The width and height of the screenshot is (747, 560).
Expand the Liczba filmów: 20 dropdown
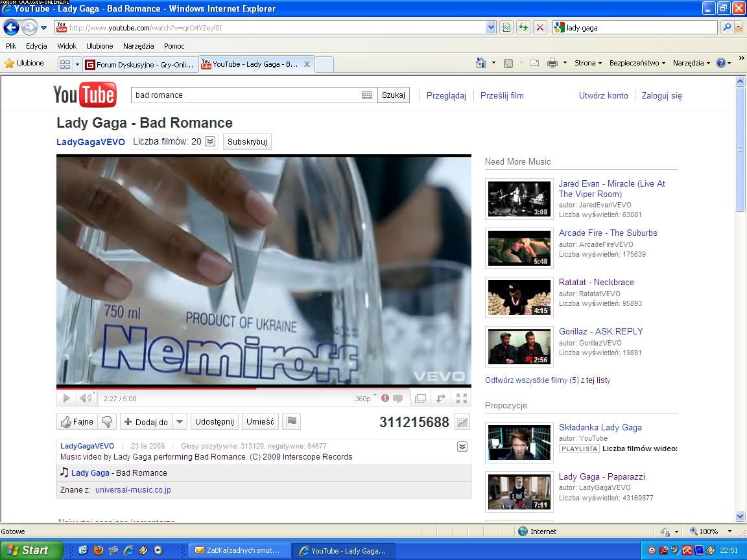click(x=210, y=141)
